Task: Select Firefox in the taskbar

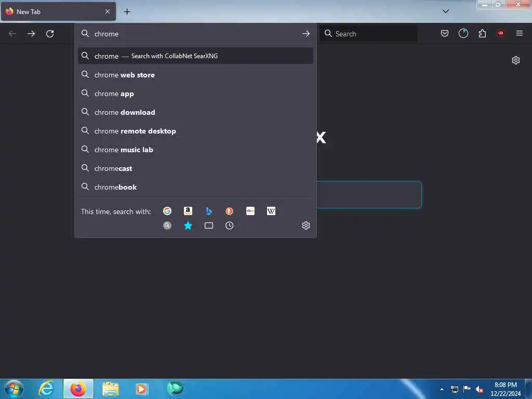Action: coord(78,389)
